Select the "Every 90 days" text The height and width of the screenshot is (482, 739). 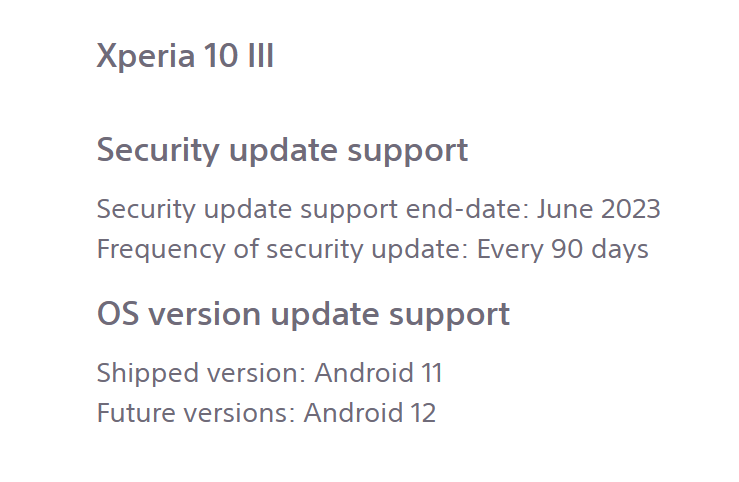[562, 249]
